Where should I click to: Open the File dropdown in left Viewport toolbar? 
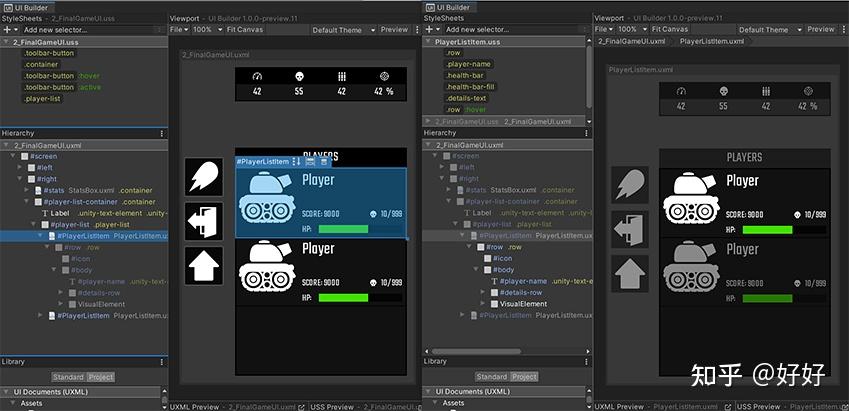[x=179, y=30]
